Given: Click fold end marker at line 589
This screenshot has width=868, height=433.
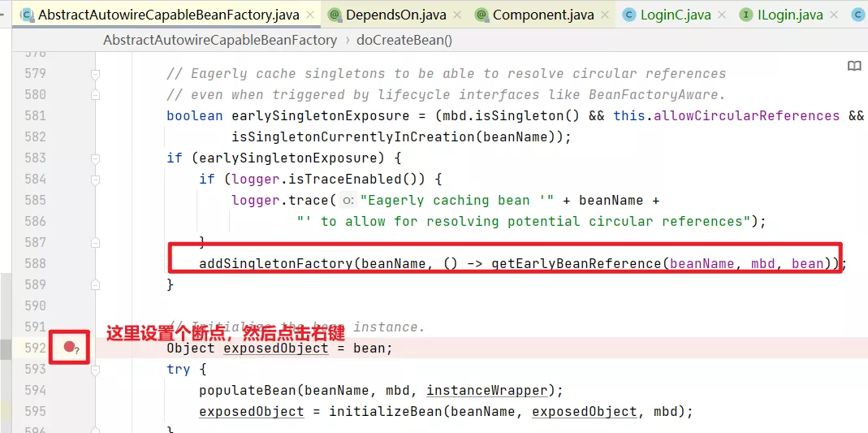Looking at the screenshot, I should [x=95, y=284].
